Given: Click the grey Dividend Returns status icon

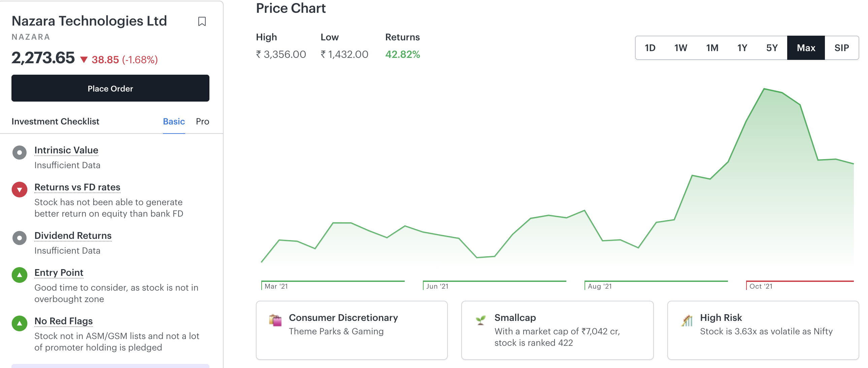Looking at the screenshot, I should coord(20,238).
